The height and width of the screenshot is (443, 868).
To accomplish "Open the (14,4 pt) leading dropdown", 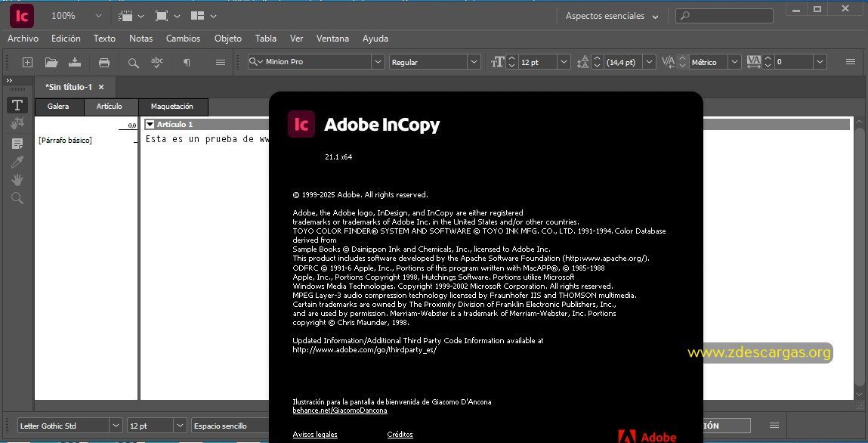I will pos(650,62).
